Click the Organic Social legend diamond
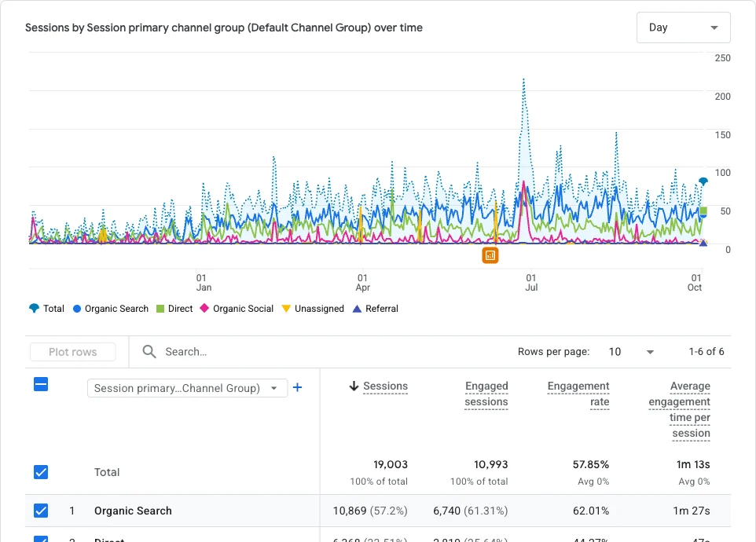 tap(204, 308)
